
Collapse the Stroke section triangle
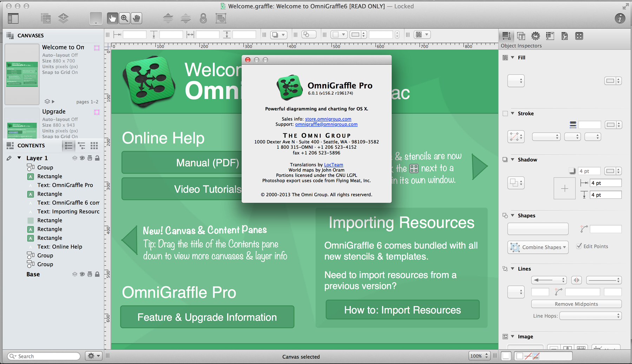tap(513, 113)
